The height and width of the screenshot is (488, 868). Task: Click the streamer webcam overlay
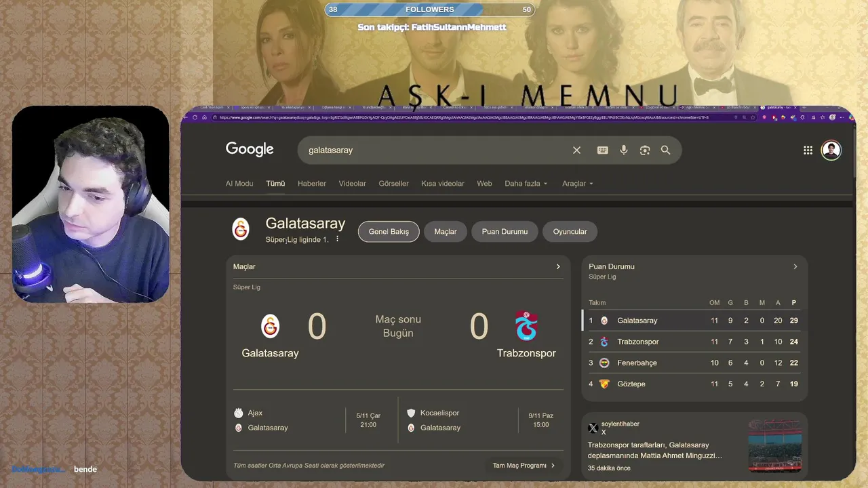coord(90,203)
